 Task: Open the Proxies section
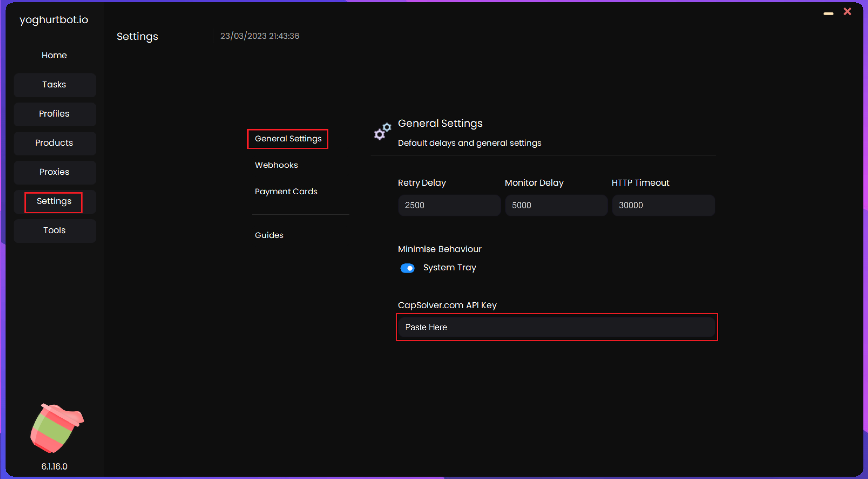click(54, 172)
